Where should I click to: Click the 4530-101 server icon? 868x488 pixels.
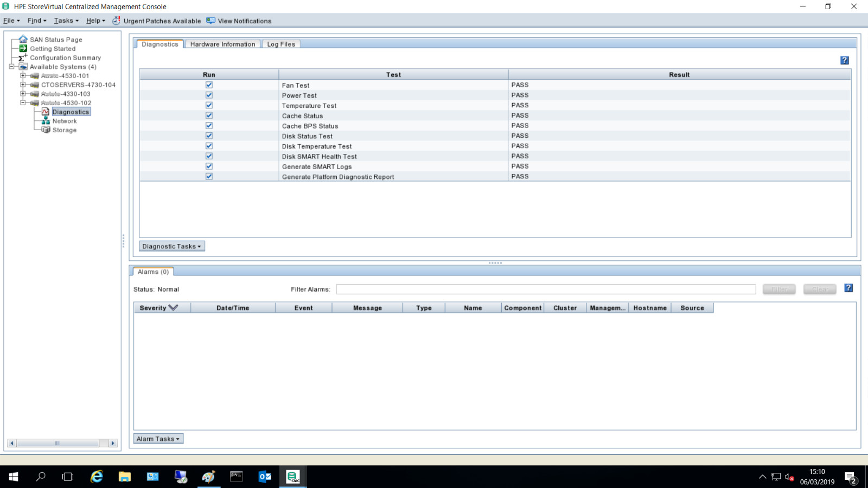point(35,76)
